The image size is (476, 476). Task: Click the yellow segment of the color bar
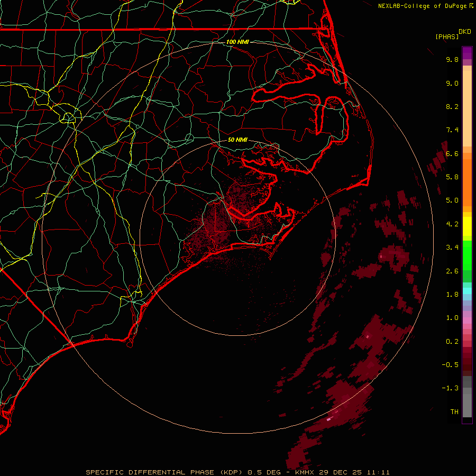click(x=467, y=226)
